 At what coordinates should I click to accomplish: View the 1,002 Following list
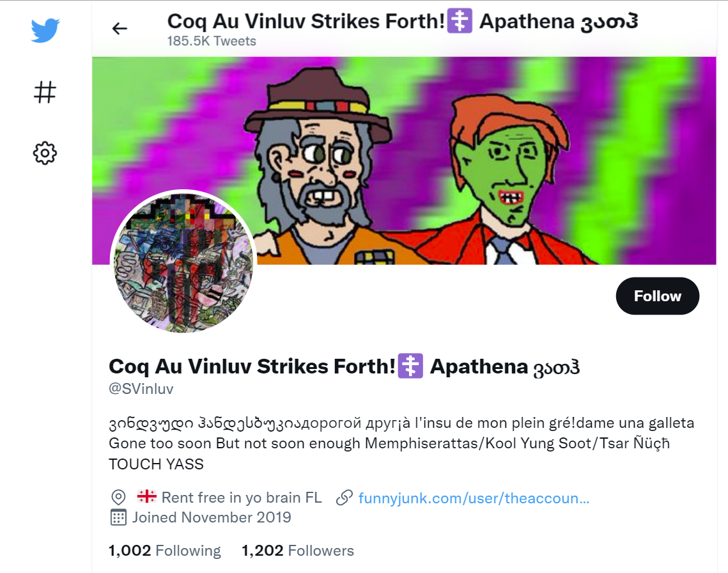(x=165, y=550)
